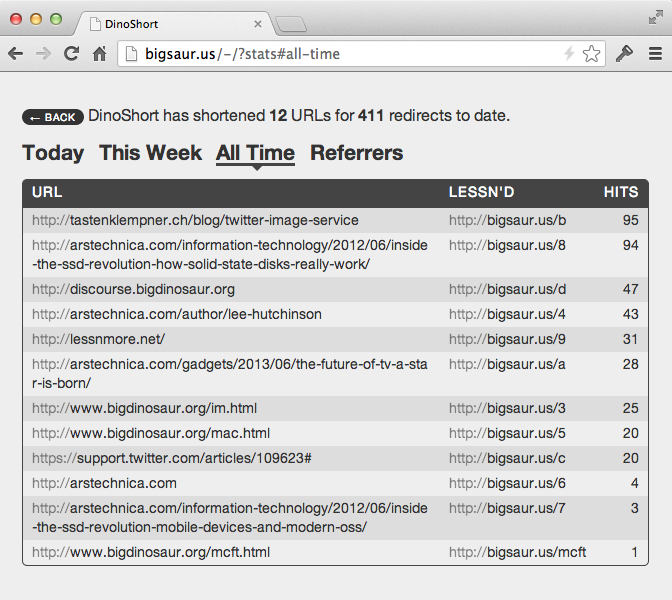
Task: Open a new browser tab
Action: coord(290,24)
